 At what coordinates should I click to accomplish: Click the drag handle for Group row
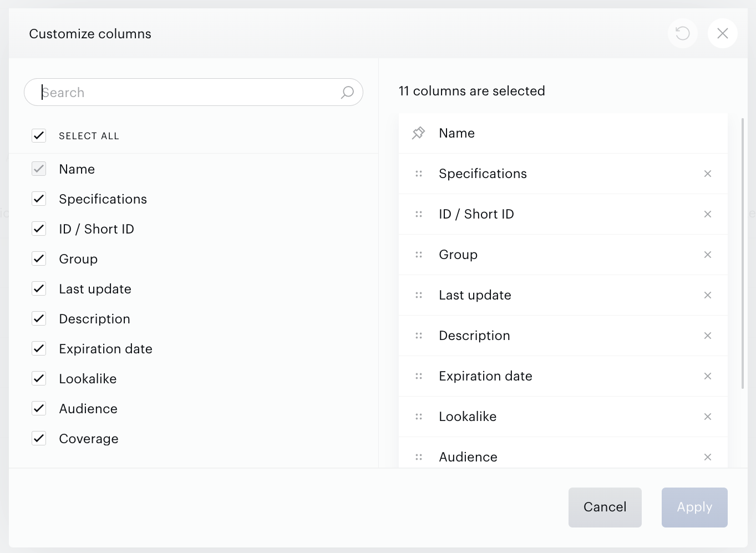point(419,255)
